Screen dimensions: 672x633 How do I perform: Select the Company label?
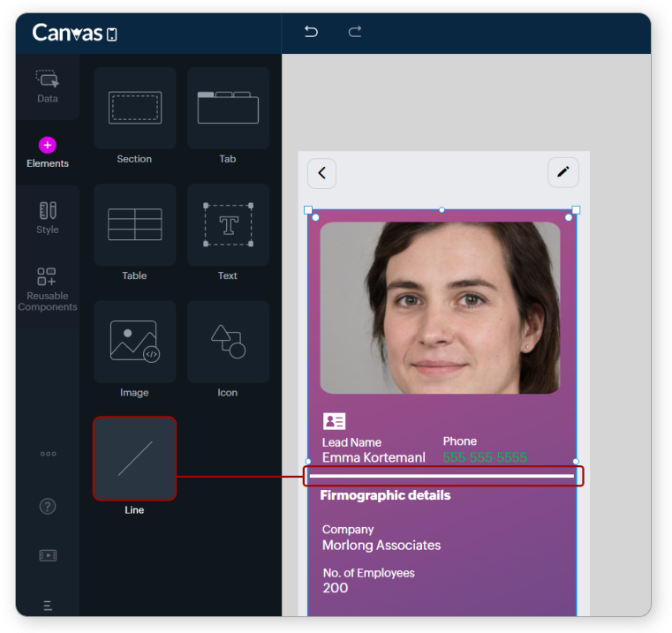(348, 530)
